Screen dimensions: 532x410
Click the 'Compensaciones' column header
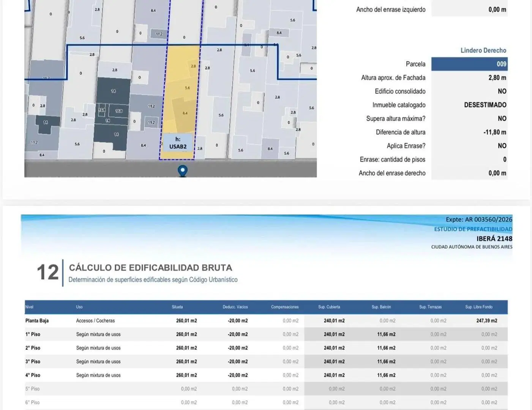pyautogui.click(x=285, y=307)
